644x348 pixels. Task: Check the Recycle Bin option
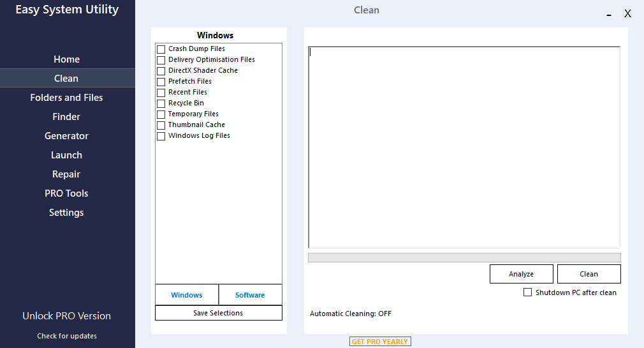click(161, 103)
